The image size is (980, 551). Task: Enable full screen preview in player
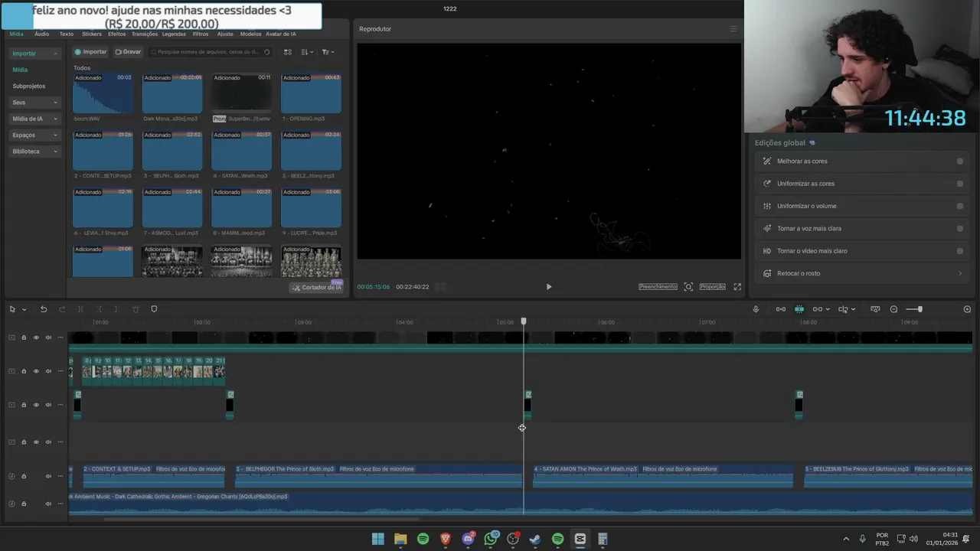pyautogui.click(x=737, y=287)
